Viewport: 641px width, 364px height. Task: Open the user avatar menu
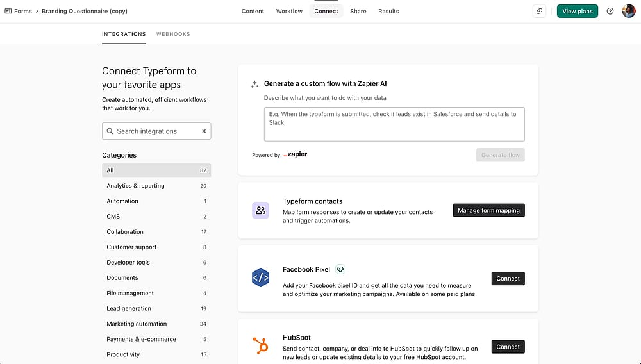628,11
